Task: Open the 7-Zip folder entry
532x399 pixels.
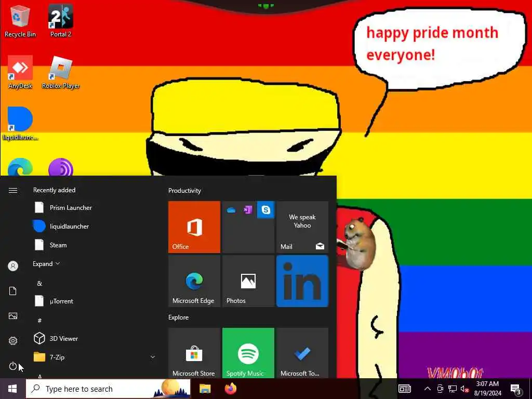Action: tap(95, 357)
